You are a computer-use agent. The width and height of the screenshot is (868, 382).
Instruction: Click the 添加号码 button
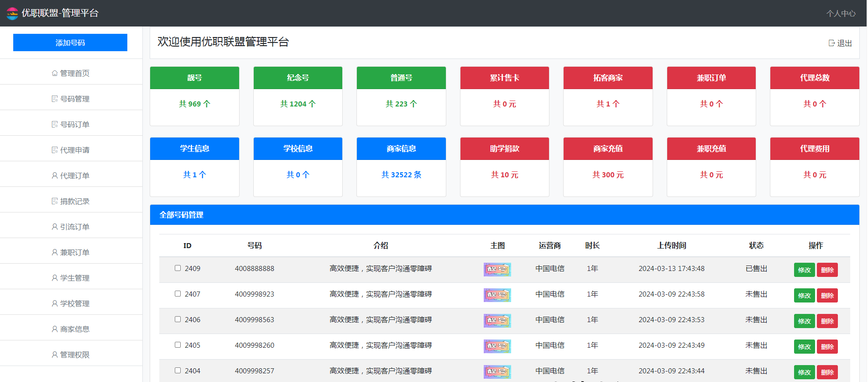(70, 42)
